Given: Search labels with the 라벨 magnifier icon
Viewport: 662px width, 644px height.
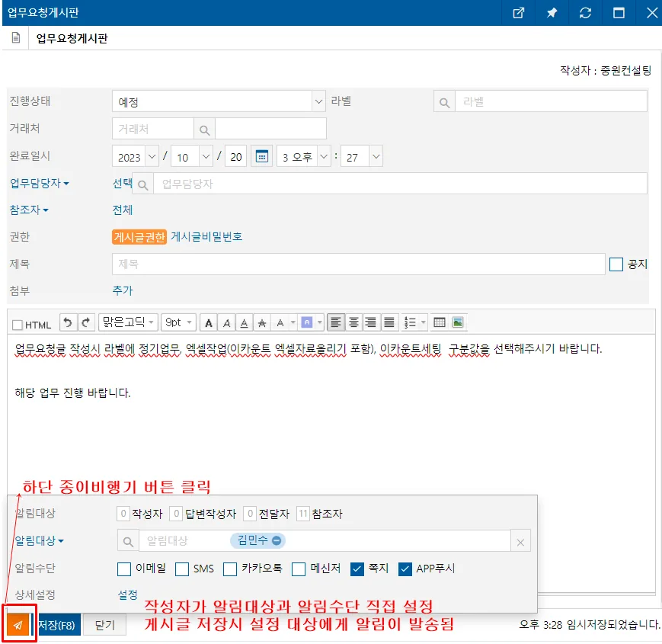Looking at the screenshot, I should pos(444,102).
